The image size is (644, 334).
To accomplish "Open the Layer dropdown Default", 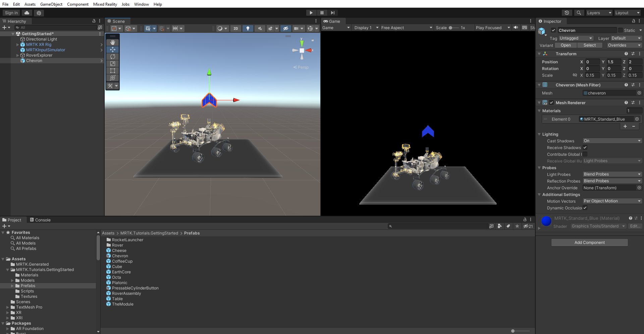I will (x=626, y=38).
